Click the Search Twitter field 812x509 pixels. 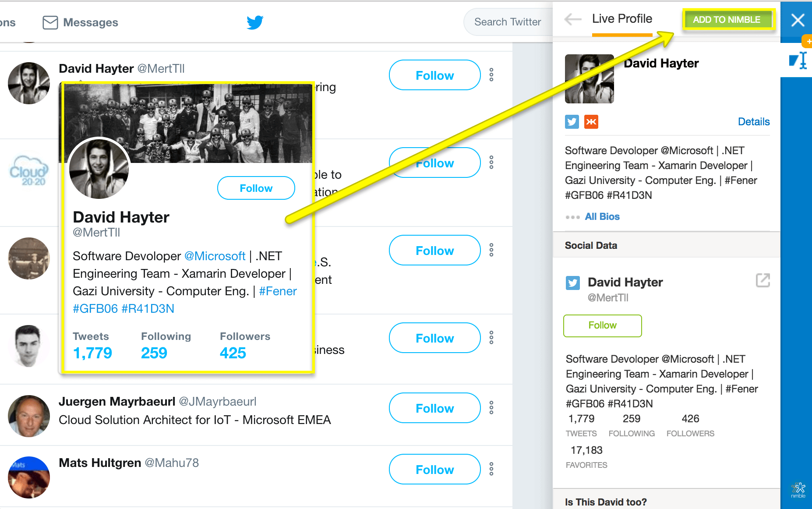click(508, 22)
